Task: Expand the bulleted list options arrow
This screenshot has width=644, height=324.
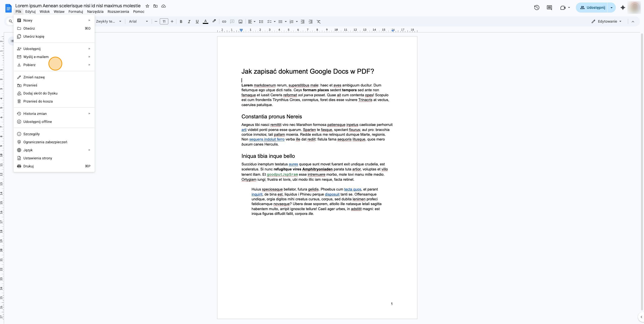Action: (x=286, y=22)
